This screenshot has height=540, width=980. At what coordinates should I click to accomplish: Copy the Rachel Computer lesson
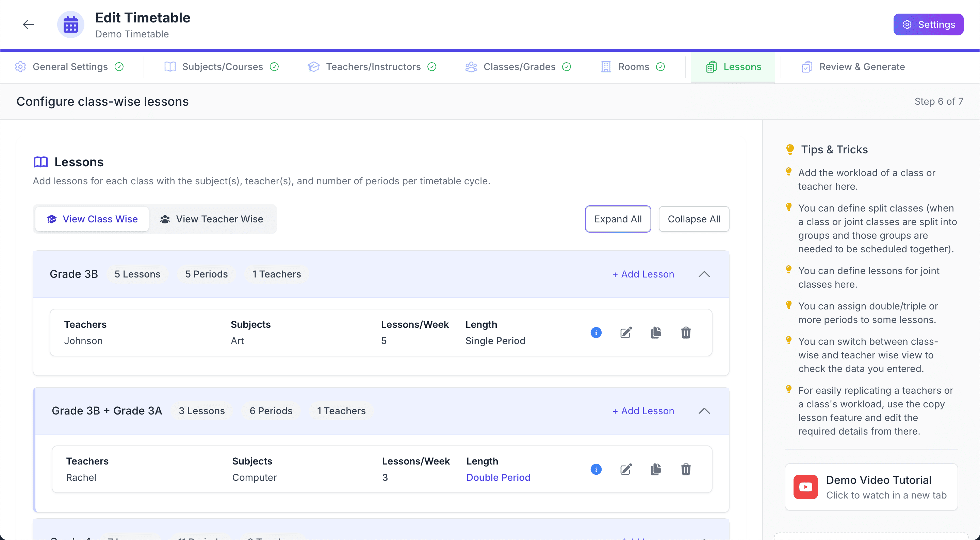pos(656,470)
